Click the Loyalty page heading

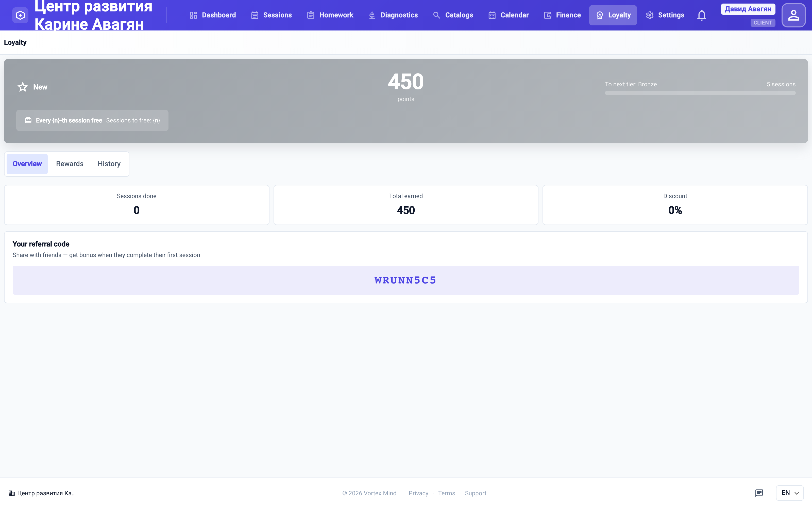click(x=15, y=42)
